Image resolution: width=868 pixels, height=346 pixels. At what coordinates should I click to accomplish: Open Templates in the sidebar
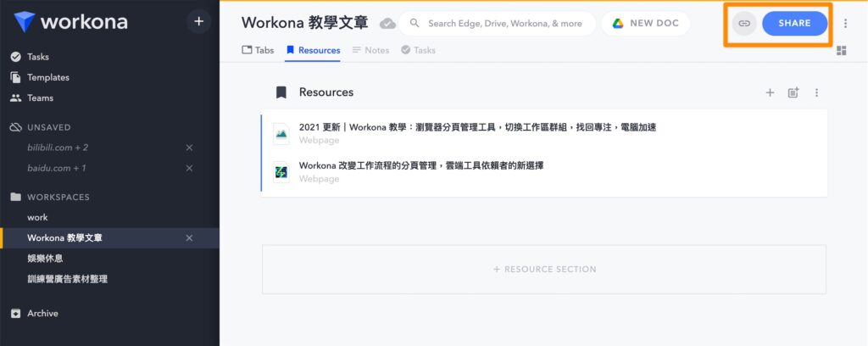coord(48,77)
